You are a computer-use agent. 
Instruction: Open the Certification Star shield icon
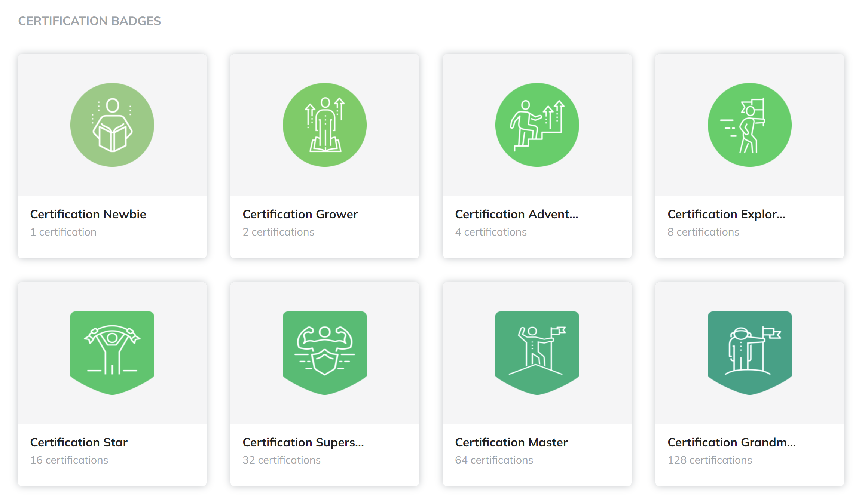pos(112,352)
